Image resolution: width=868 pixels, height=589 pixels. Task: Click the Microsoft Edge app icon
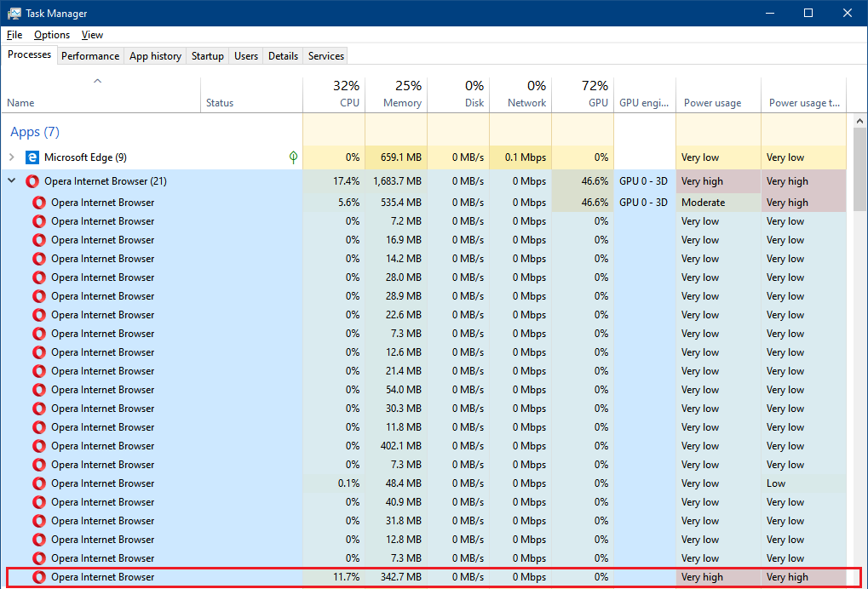click(32, 157)
